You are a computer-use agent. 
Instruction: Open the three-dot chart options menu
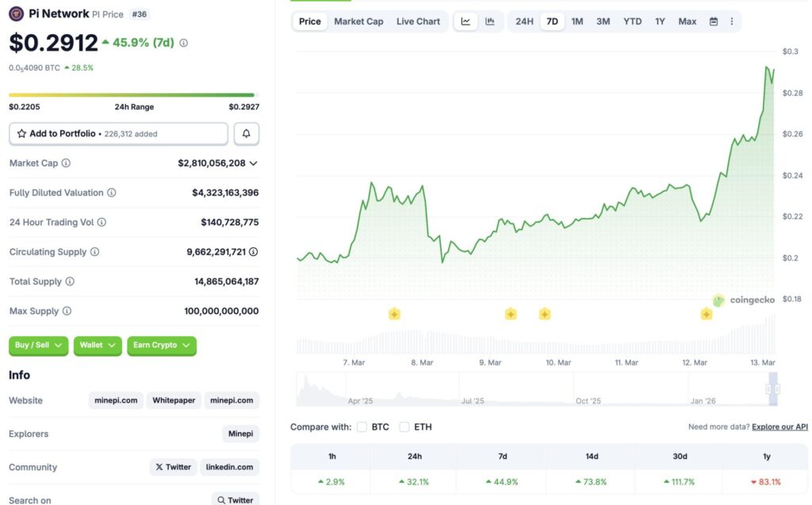[x=732, y=21]
